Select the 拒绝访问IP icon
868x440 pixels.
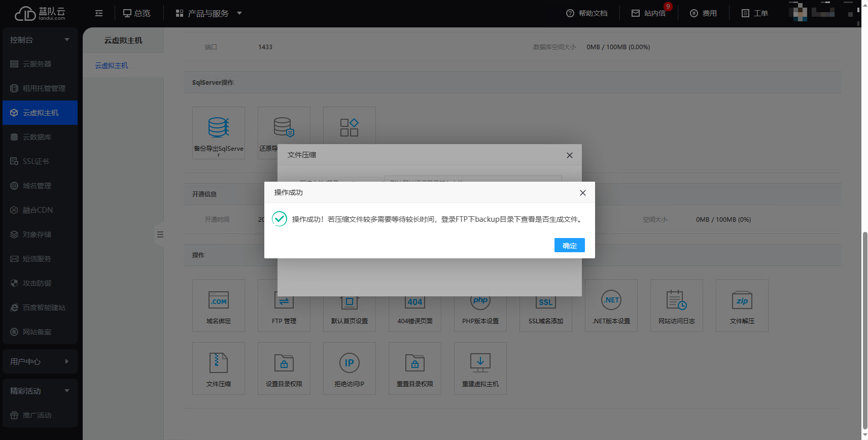pos(349,368)
